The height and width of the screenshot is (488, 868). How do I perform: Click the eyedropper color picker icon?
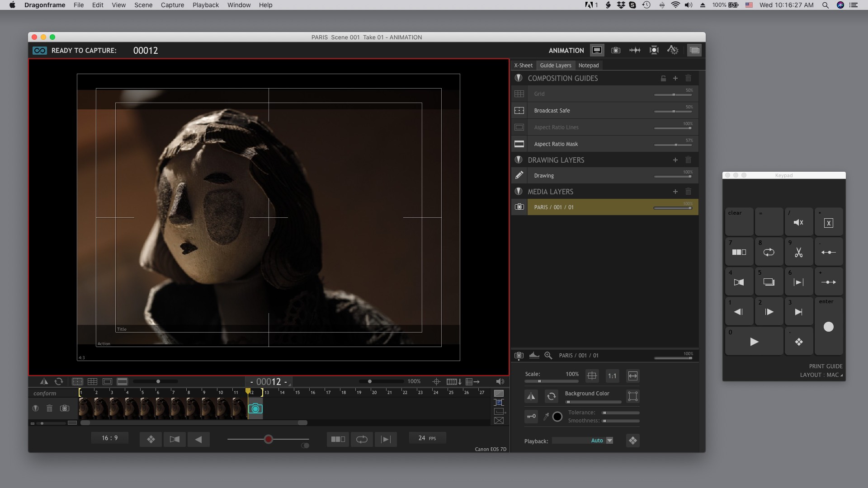546,417
